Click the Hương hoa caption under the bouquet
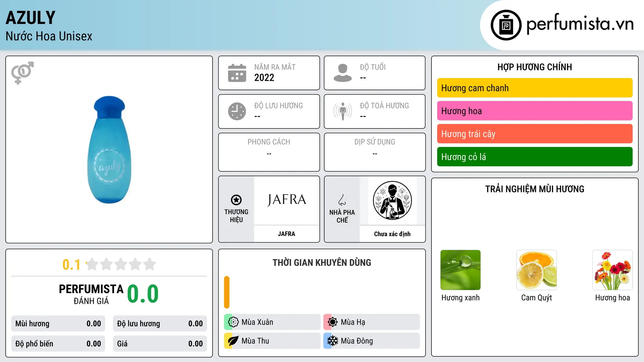Viewport: 644px width, 362px height. [x=613, y=298]
